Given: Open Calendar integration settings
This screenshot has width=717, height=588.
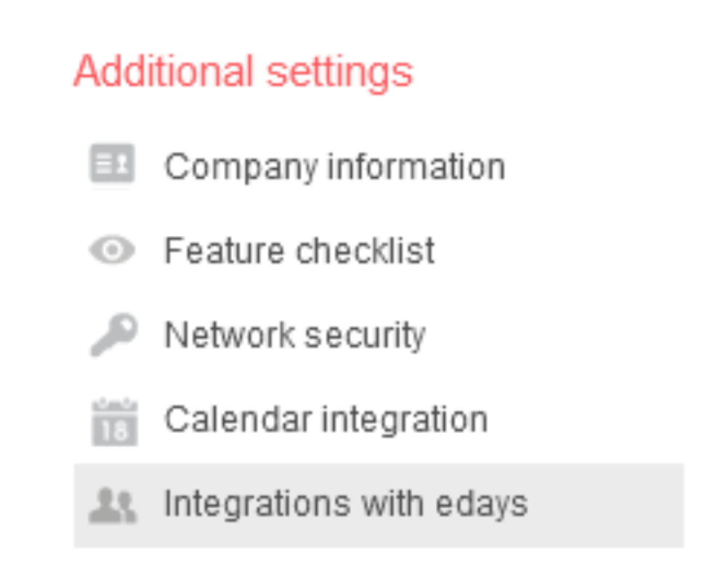Looking at the screenshot, I should click(x=326, y=420).
